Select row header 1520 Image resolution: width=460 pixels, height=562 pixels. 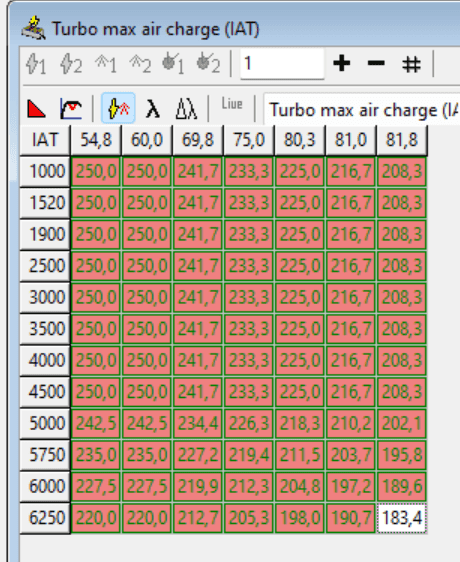(x=45, y=203)
